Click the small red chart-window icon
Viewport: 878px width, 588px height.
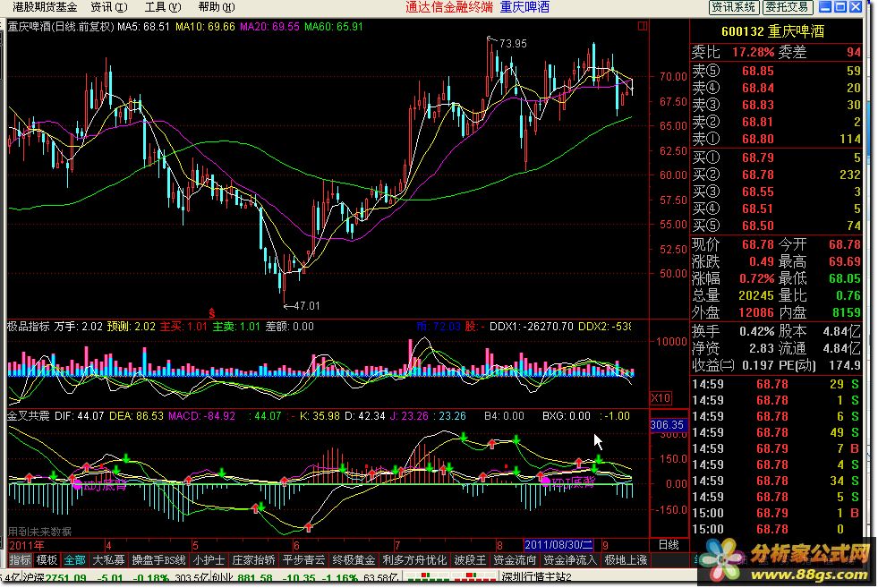click(643, 26)
